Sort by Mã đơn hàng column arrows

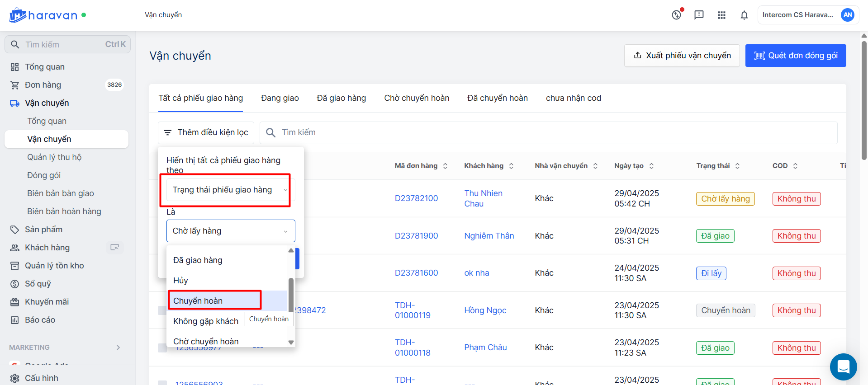(x=445, y=166)
